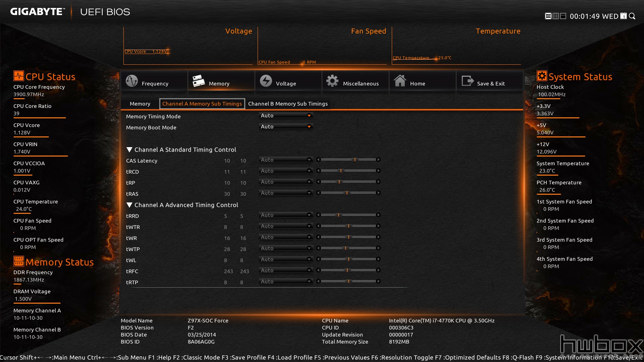This screenshot has height=362, width=644.
Task: Select the grid layout view icon
Action: [x=556, y=16]
